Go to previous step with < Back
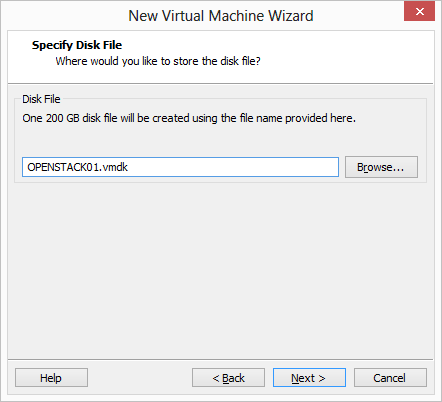442x402 pixels. point(228,378)
